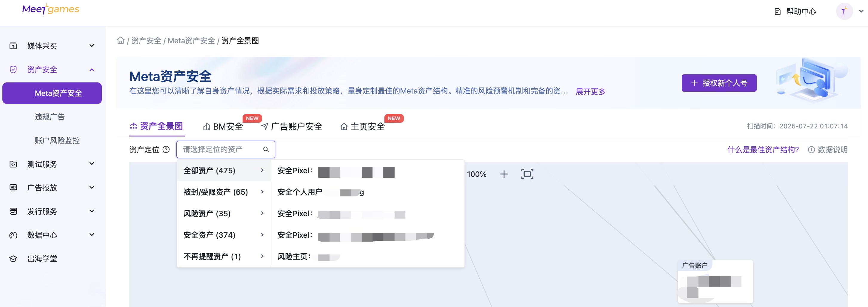Image resolution: width=868 pixels, height=307 pixels.
Task: Click the 展开更多 link
Action: (x=590, y=91)
